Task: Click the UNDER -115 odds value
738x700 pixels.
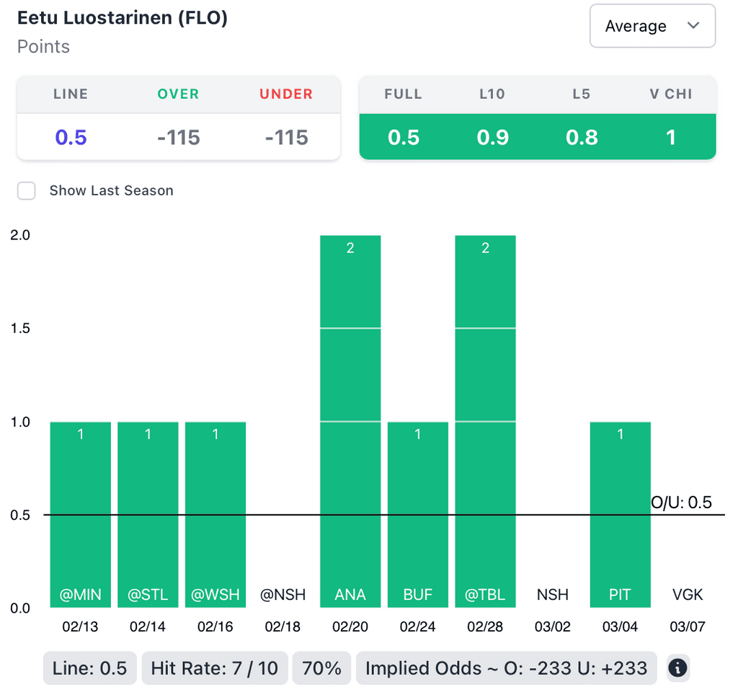Action: [x=286, y=137]
